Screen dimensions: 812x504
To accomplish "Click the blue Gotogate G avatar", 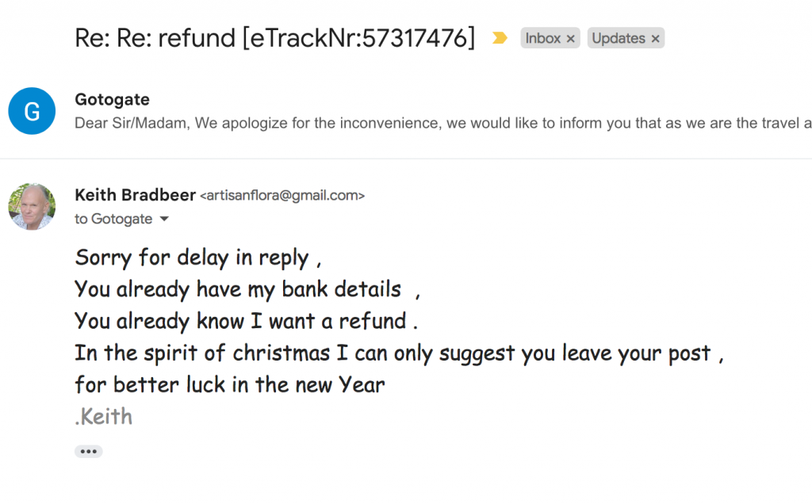I will (x=32, y=111).
